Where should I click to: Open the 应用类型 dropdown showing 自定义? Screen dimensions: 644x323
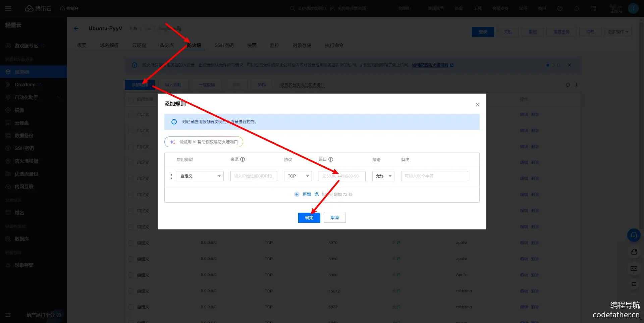[200, 176]
